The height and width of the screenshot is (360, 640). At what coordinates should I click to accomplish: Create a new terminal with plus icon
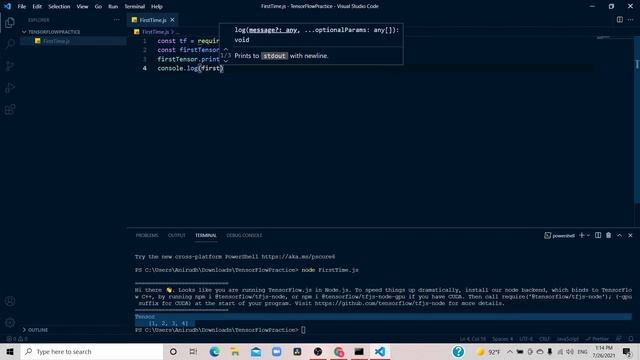coord(582,235)
